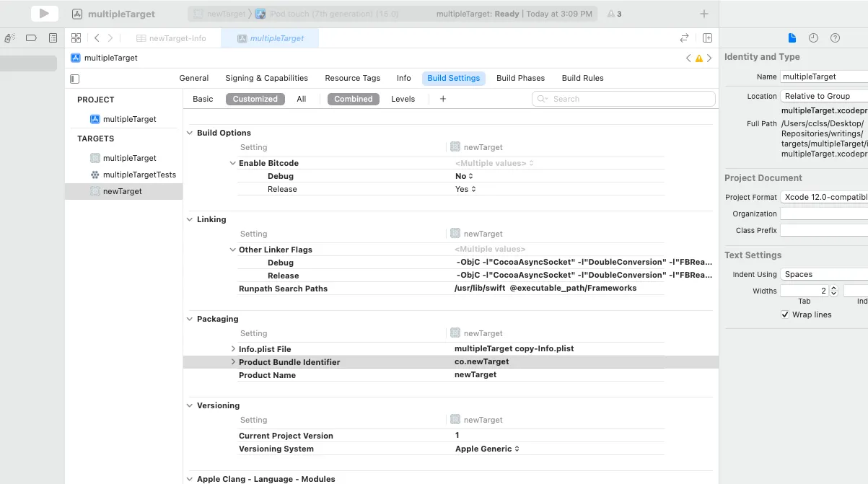Collapse the Linking section

[x=190, y=219]
